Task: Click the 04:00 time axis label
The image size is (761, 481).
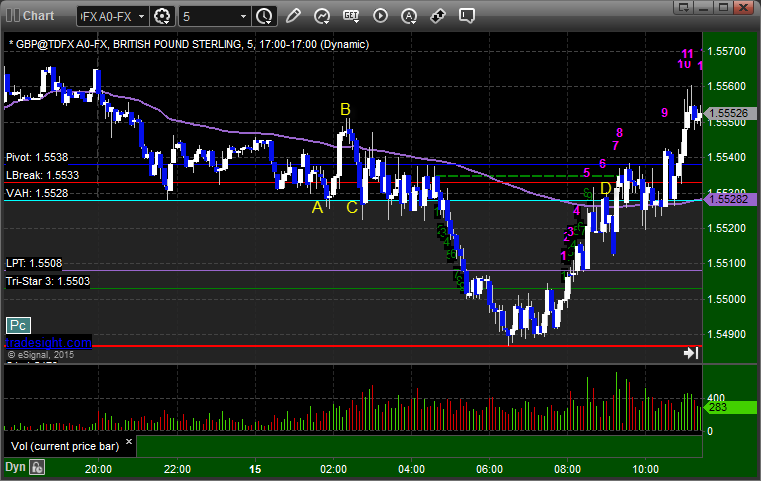Action: 412,469
